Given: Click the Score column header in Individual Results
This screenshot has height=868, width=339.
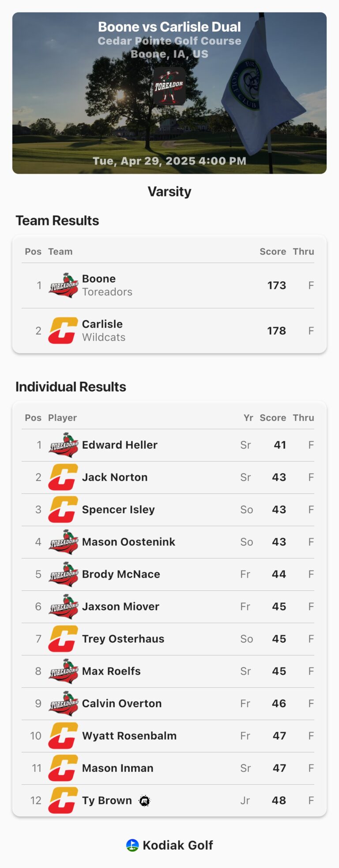Looking at the screenshot, I should point(272,418).
